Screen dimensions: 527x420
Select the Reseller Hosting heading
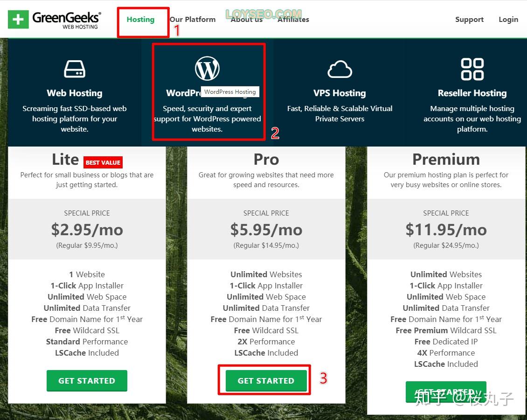[472, 93]
